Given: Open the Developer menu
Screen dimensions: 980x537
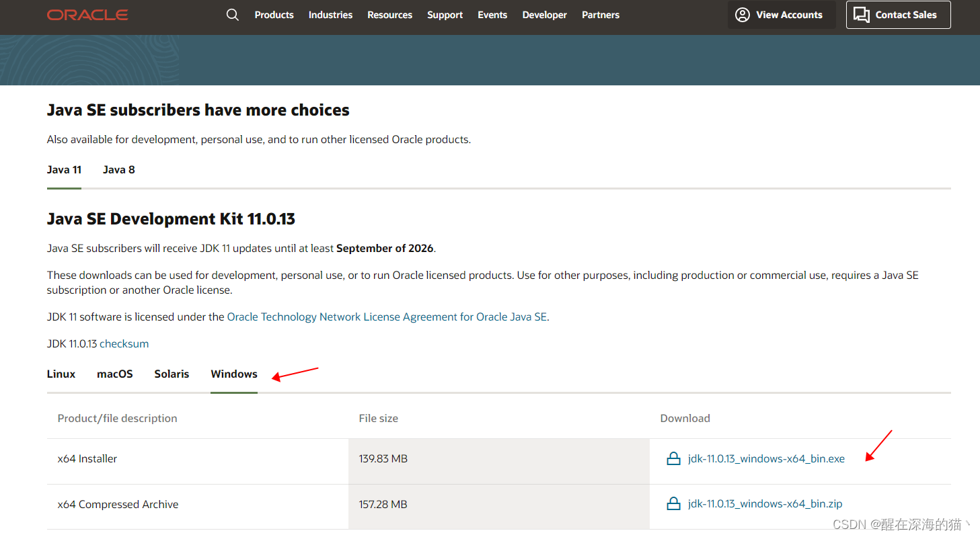Looking at the screenshot, I should pos(545,15).
